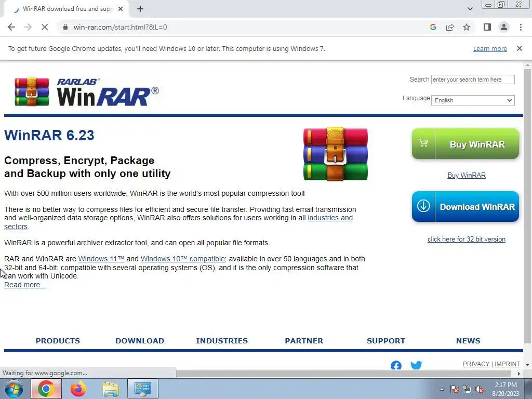
Task: Go back with the browser back arrow
Action: click(11, 27)
